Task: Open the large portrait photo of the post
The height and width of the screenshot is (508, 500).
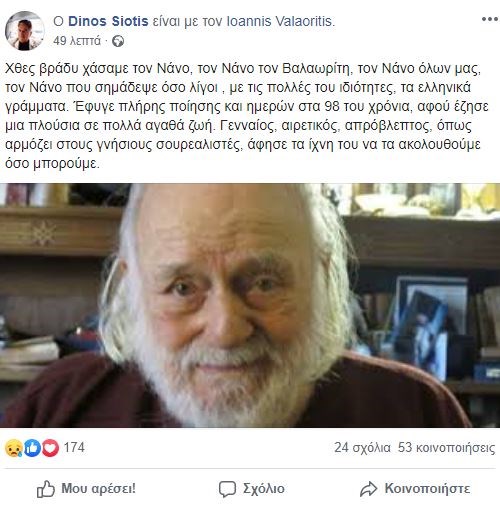Action: [250, 305]
